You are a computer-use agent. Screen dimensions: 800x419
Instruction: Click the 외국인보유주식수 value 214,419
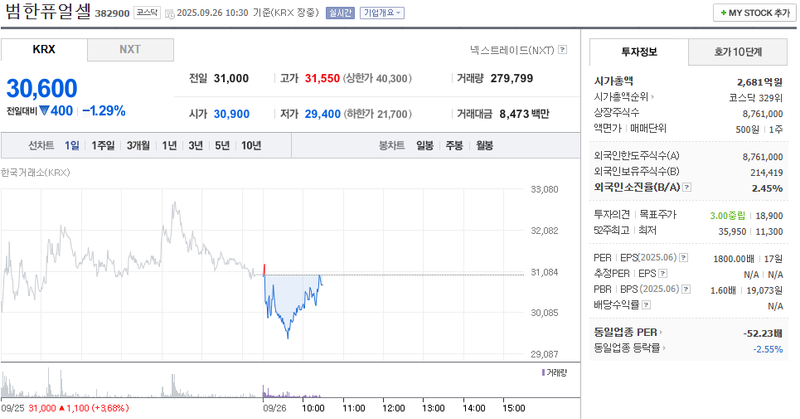[x=766, y=172]
